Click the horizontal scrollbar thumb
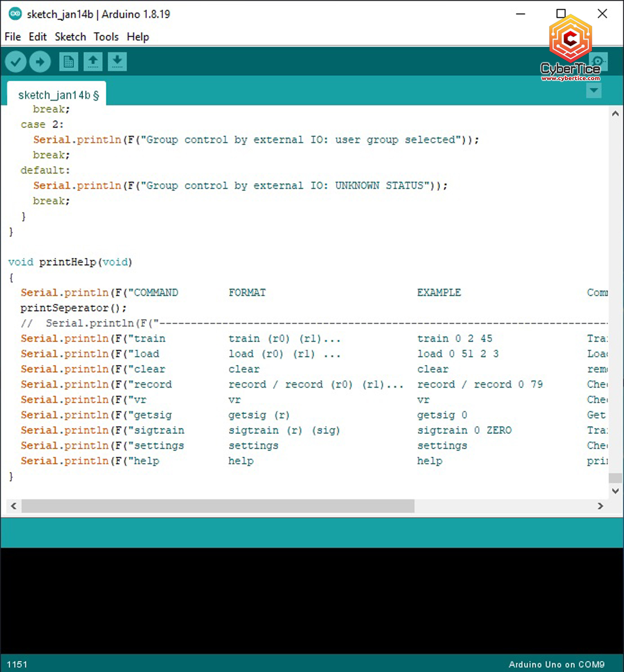 click(x=218, y=506)
